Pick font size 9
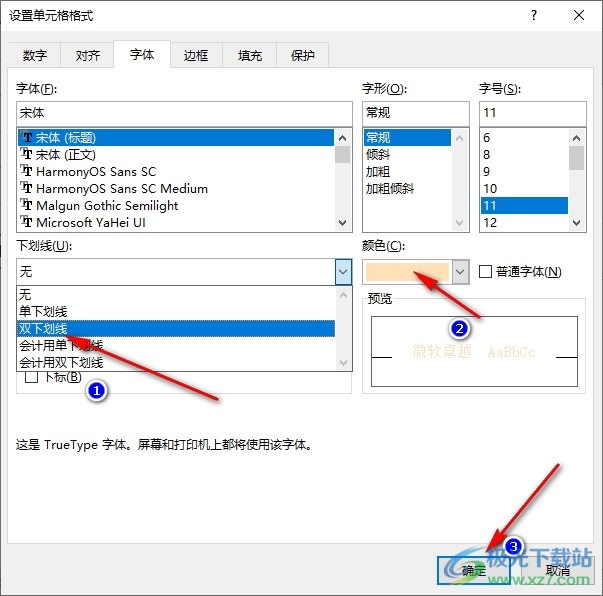This screenshot has height=596, width=603. pos(524,171)
